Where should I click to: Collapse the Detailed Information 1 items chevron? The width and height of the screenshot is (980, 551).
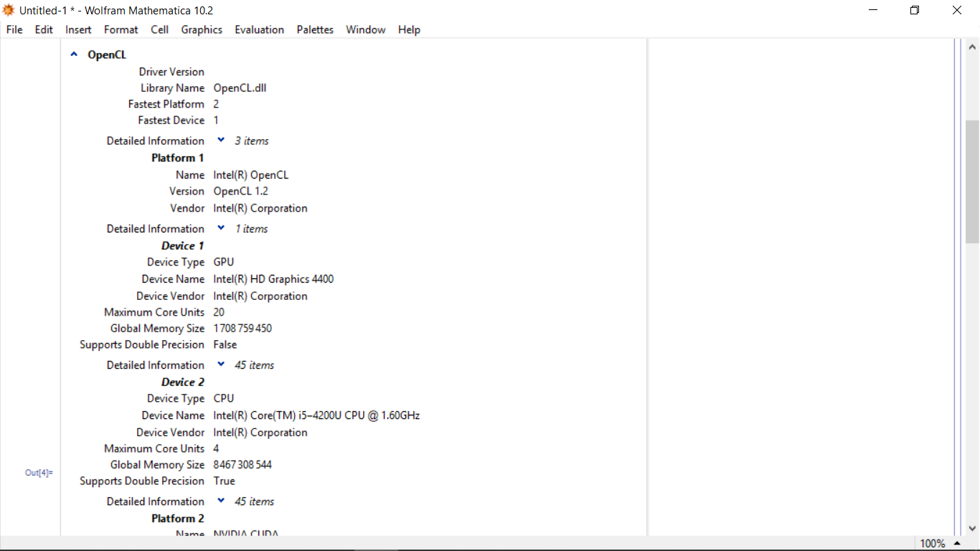click(221, 228)
